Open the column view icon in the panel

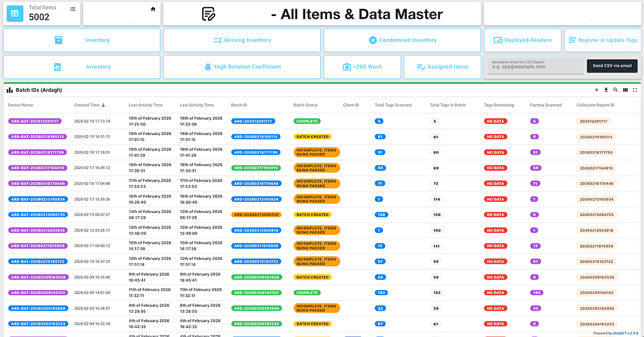pos(625,90)
